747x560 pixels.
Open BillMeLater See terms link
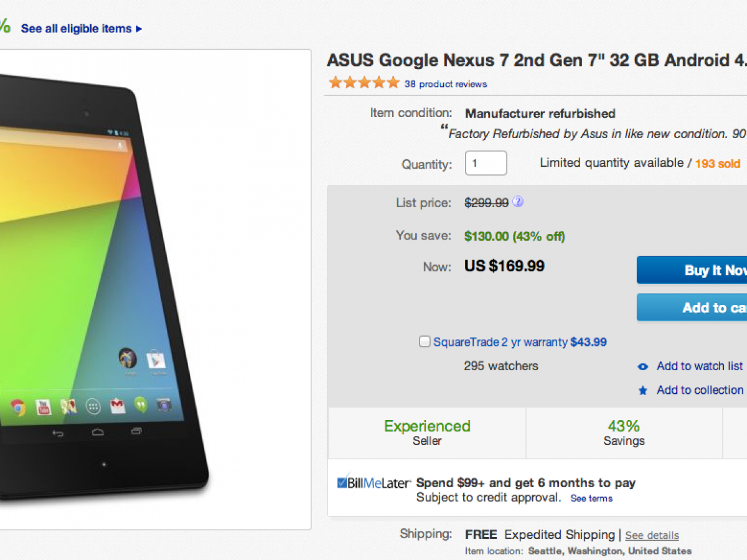591,498
